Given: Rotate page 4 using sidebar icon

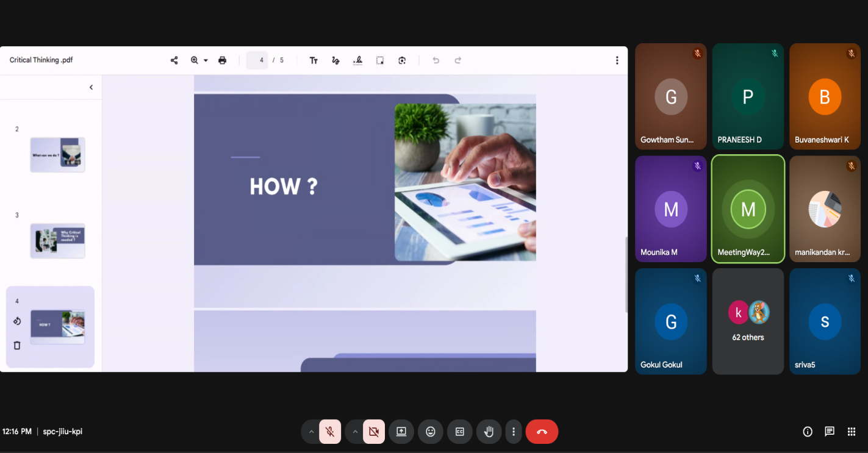Looking at the screenshot, I should click(x=17, y=321).
